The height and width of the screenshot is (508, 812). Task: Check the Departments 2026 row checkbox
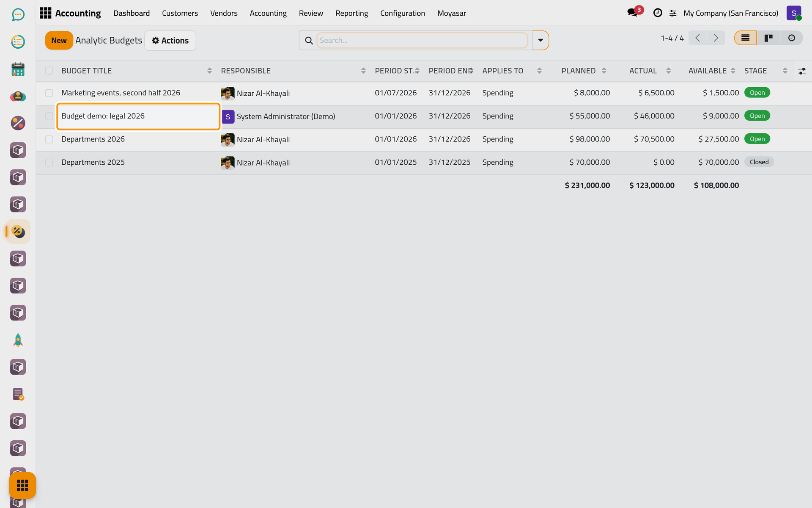[x=49, y=139]
